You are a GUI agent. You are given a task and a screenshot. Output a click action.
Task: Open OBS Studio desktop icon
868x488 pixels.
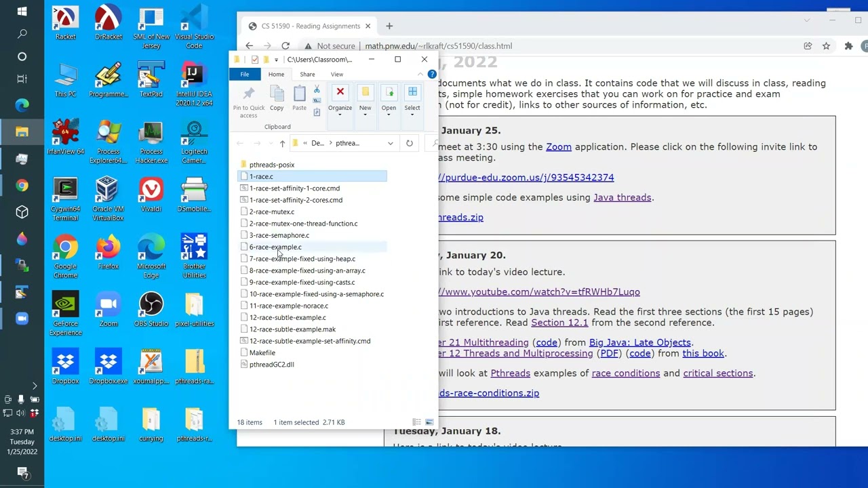pos(151,310)
